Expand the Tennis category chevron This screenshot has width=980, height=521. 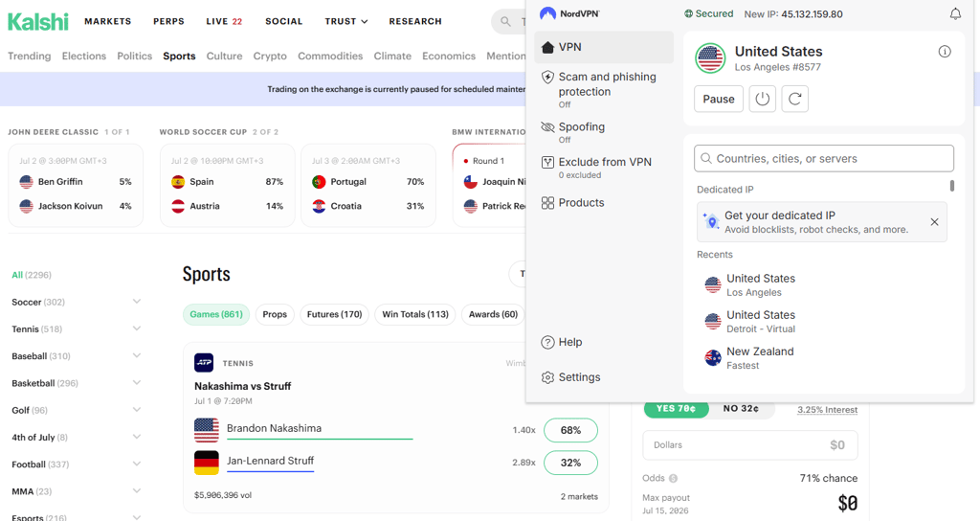136,328
